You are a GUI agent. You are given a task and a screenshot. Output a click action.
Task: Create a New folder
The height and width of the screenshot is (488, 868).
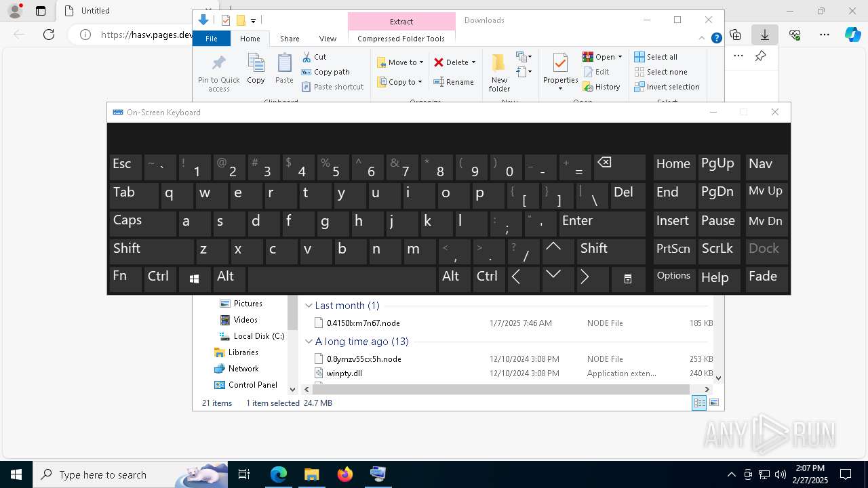point(499,72)
